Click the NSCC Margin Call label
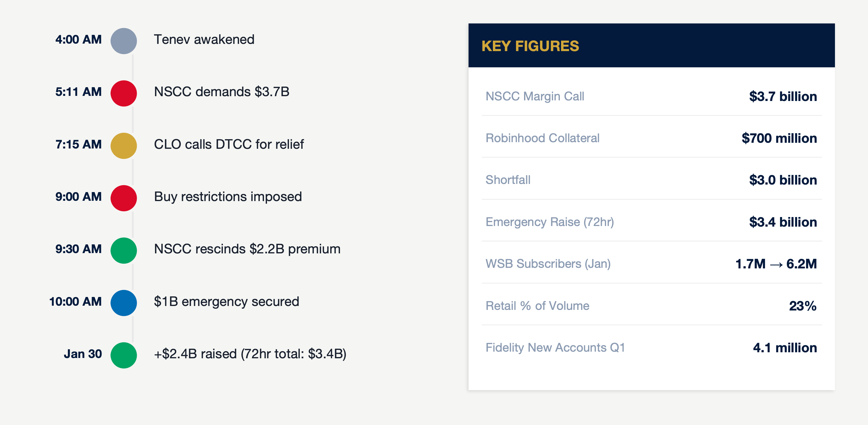The image size is (868, 425). pos(535,96)
